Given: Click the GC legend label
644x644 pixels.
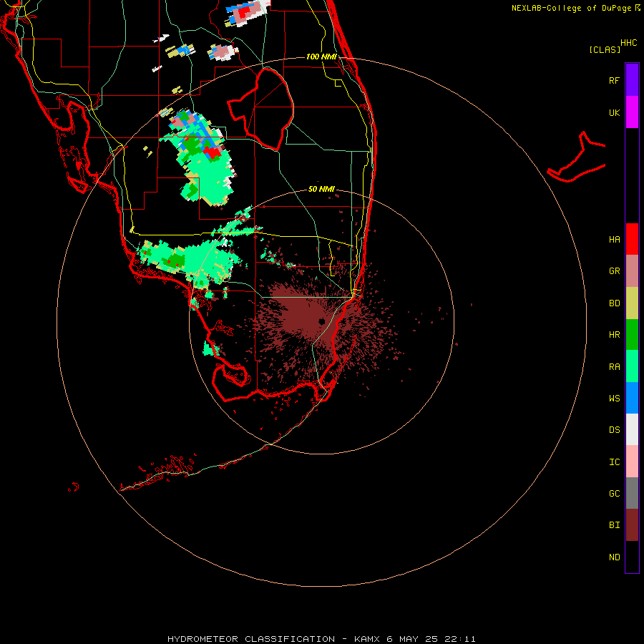Looking at the screenshot, I should tap(614, 493).
